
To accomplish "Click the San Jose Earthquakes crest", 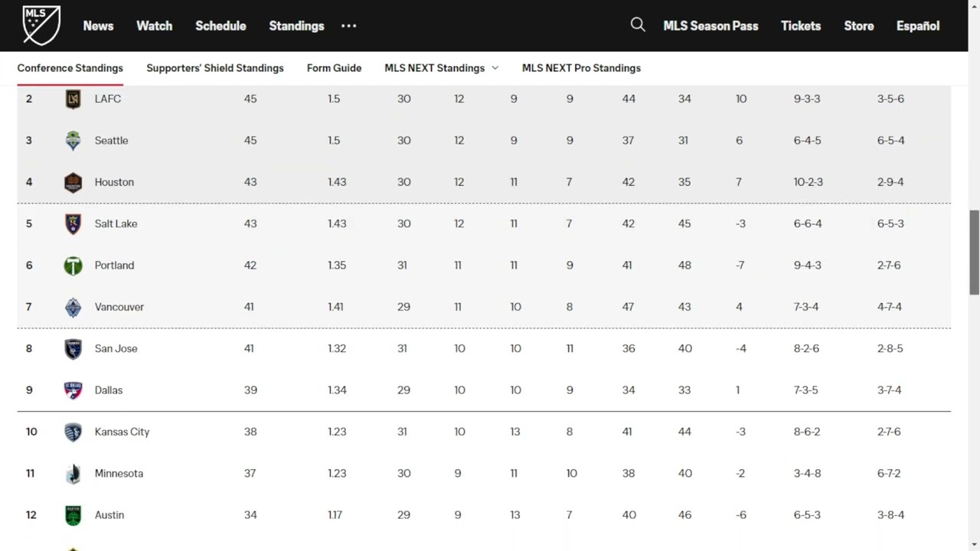I will pyautogui.click(x=73, y=349).
